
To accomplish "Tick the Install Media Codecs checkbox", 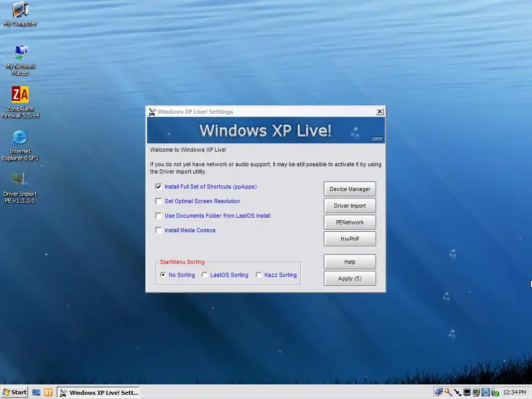I will pyautogui.click(x=158, y=230).
